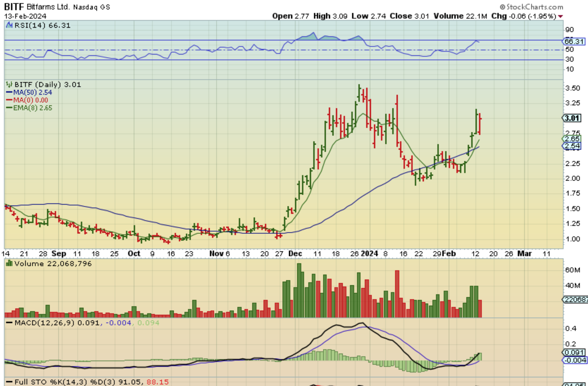Click the red MA(0) legend swatch
588x386 pixels.
pos(9,100)
